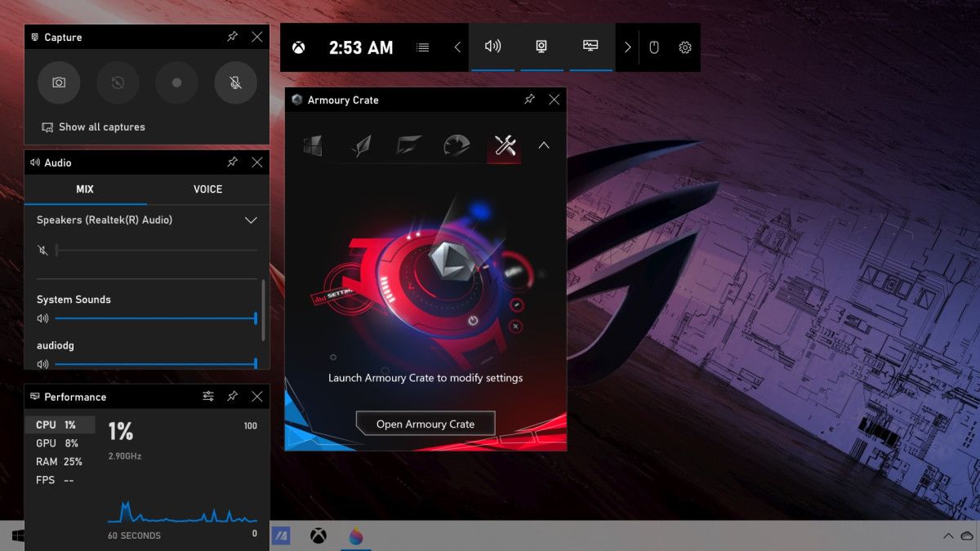
Task: Open the widget menu in the Game Bar
Action: 422,47
